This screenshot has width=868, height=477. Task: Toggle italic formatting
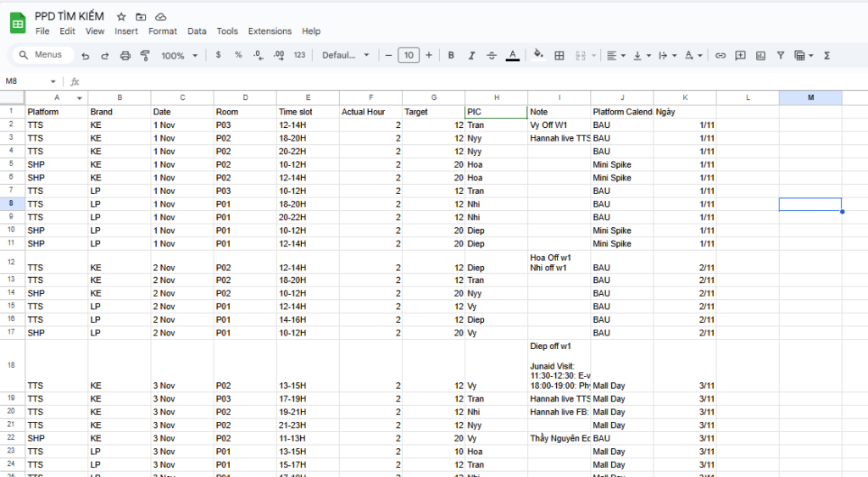click(x=471, y=55)
